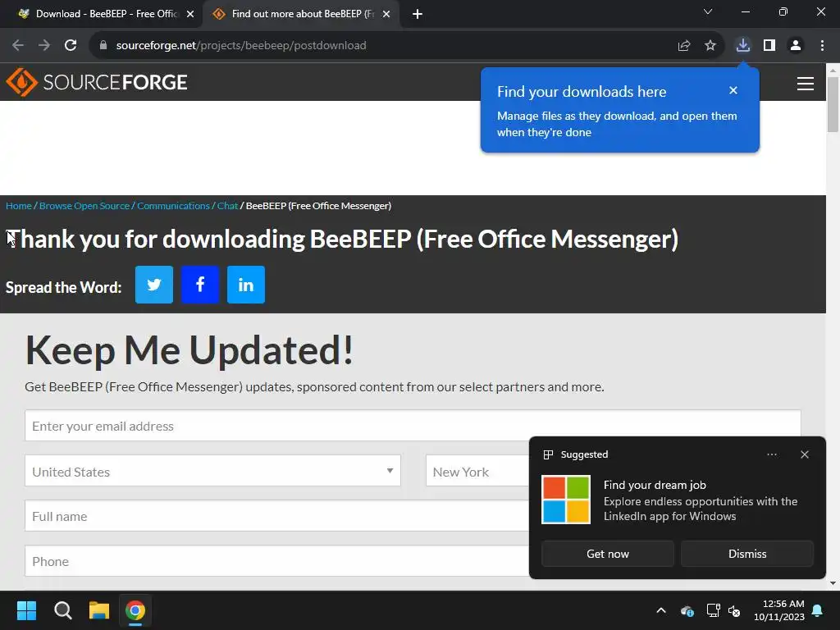Expand the United States country dropdown
Screen dimensions: 840x630
212,471
